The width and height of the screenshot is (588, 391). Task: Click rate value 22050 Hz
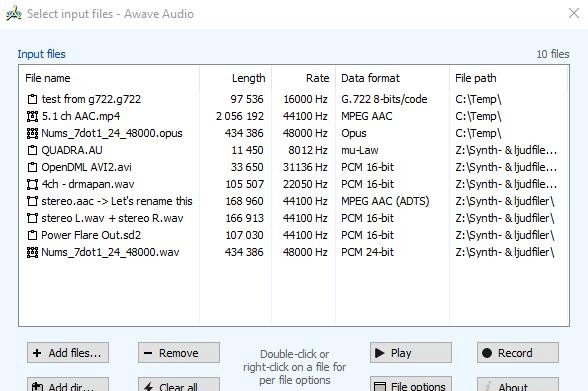[x=305, y=184]
